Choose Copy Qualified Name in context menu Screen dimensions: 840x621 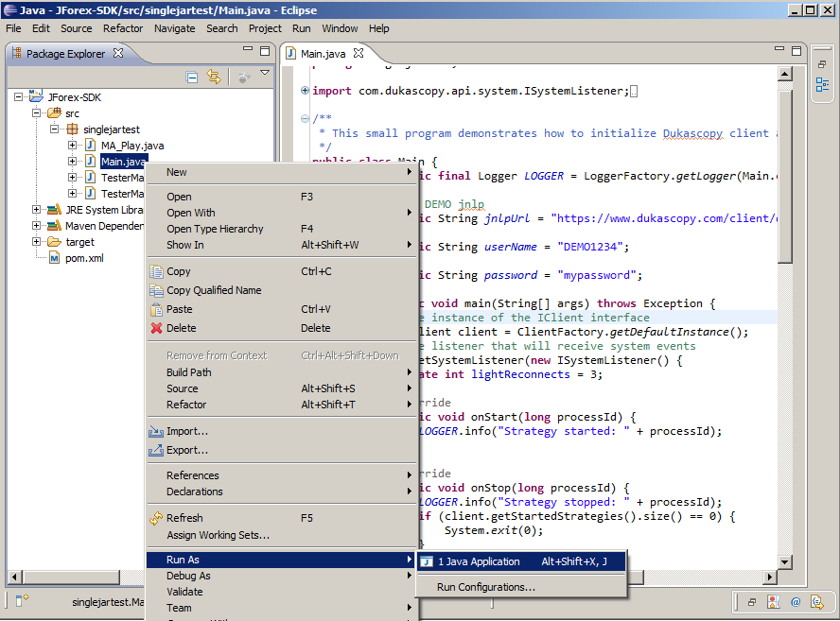[282, 290]
